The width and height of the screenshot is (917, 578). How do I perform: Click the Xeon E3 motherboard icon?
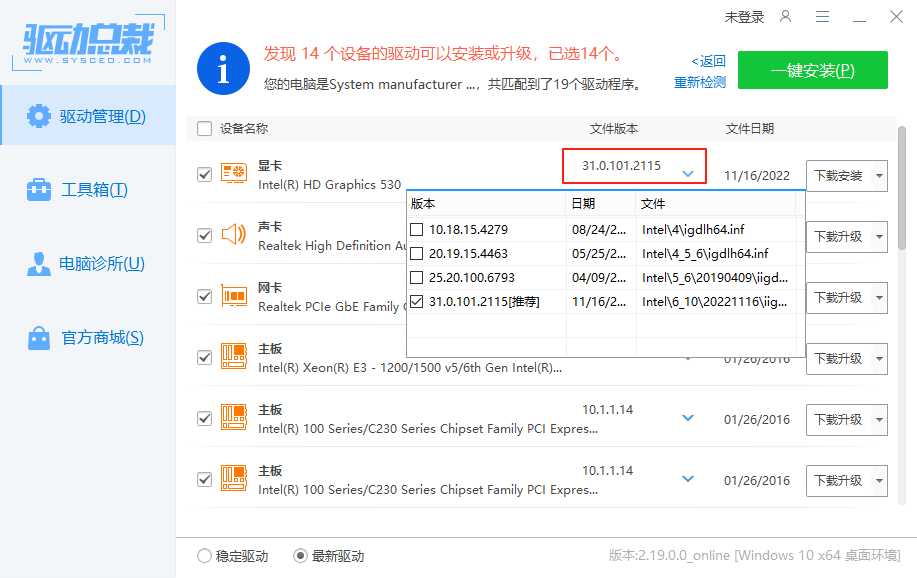click(234, 356)
